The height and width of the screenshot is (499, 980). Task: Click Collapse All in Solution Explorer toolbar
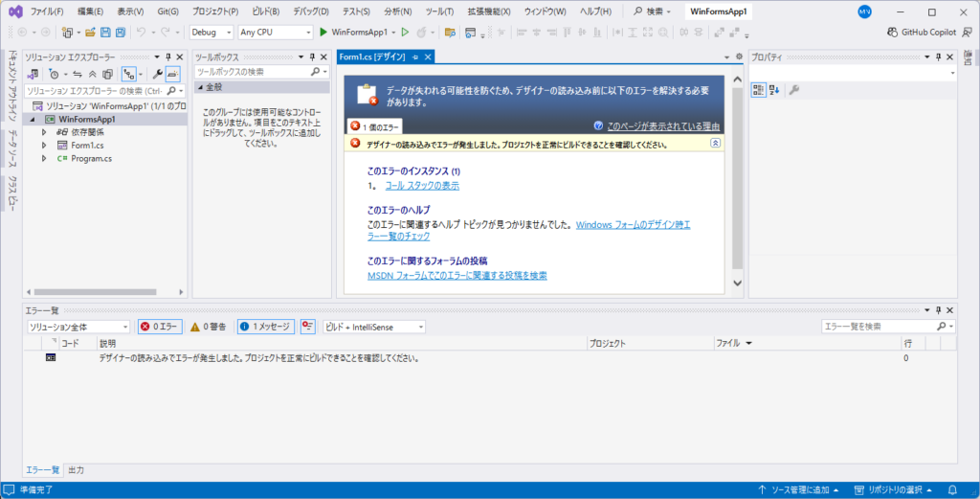click(93, 74)
